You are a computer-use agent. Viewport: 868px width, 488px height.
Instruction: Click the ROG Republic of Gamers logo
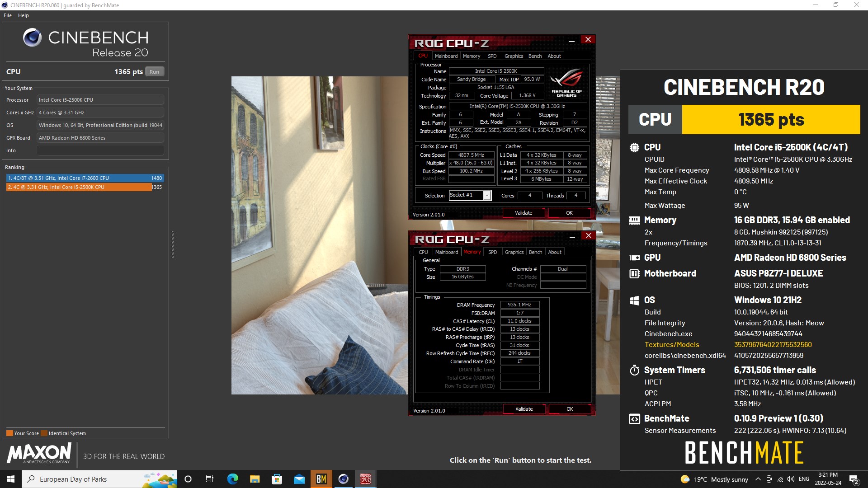pyautogui.click(x=566, y=83)
